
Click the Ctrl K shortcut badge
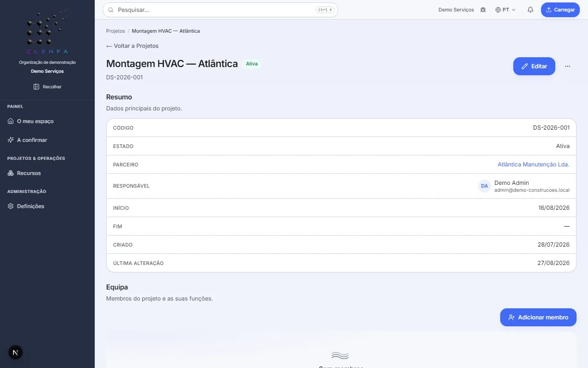325,10
